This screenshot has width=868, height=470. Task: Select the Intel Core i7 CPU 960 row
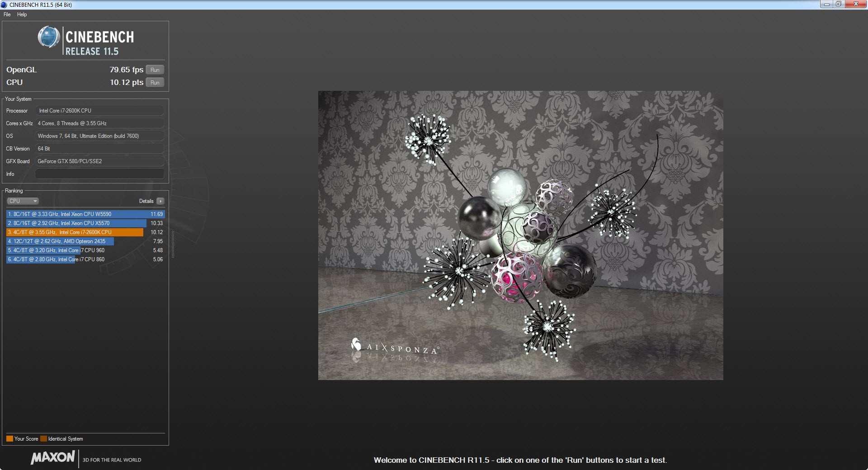[x=85, y=250]
